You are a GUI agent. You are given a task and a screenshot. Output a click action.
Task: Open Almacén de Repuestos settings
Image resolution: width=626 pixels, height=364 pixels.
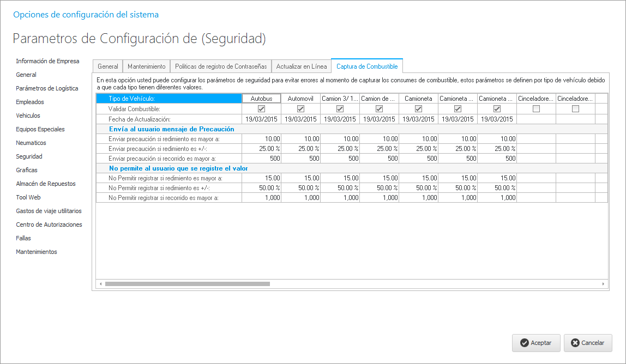[46, 184]
